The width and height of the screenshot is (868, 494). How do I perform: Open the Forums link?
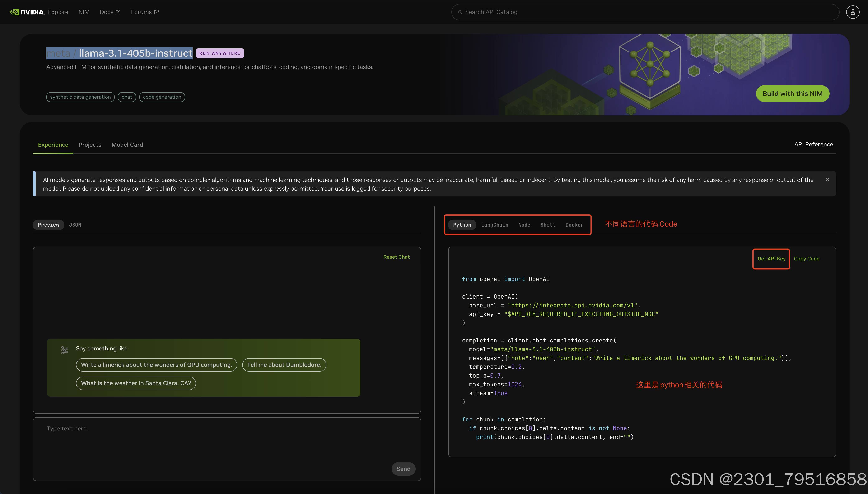tap(145, 12)
